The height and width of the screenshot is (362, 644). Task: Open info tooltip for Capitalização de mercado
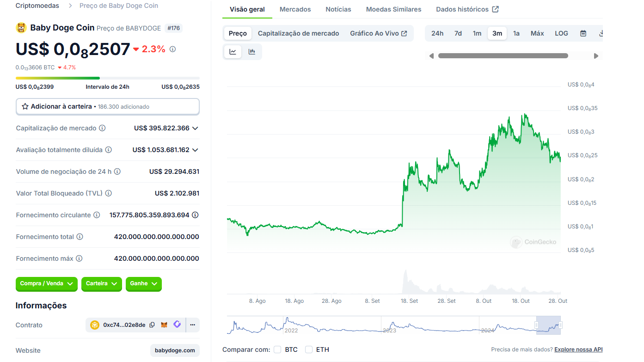click(x=102, y=128)
